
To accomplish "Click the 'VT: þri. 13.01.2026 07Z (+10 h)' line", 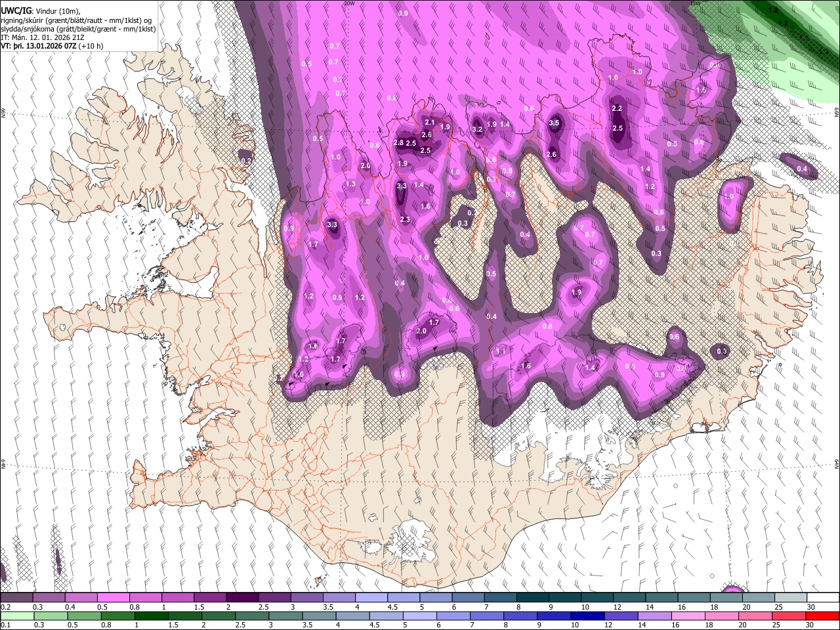I will (52, 46).
